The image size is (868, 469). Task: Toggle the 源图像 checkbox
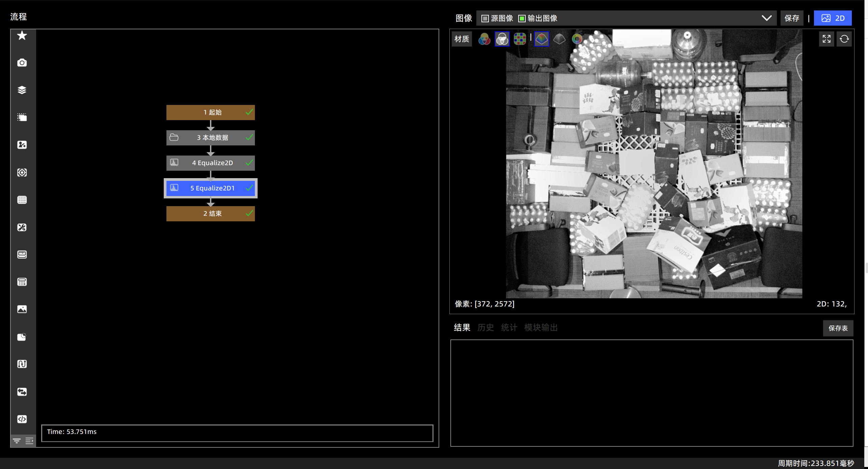485,18
